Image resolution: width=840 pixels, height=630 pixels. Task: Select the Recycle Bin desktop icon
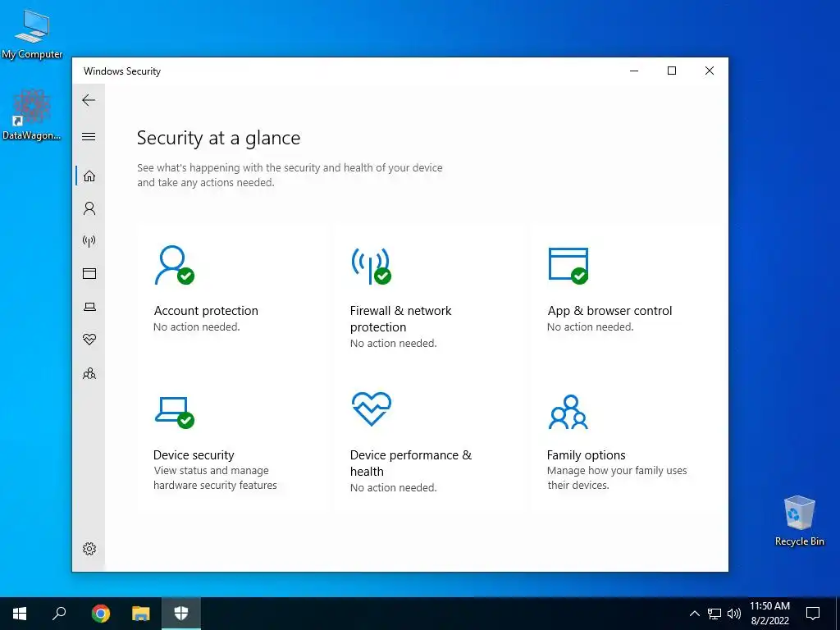[799, 521]
